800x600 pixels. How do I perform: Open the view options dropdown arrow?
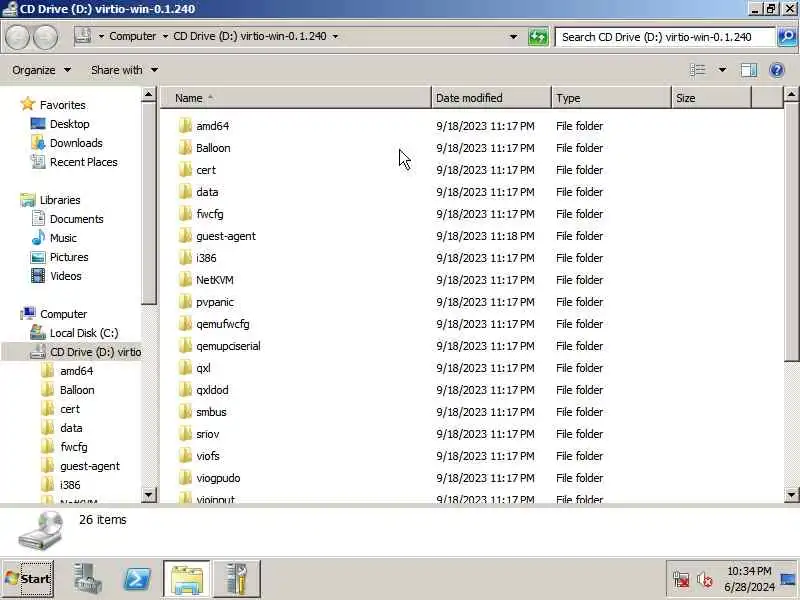[722, 70]
